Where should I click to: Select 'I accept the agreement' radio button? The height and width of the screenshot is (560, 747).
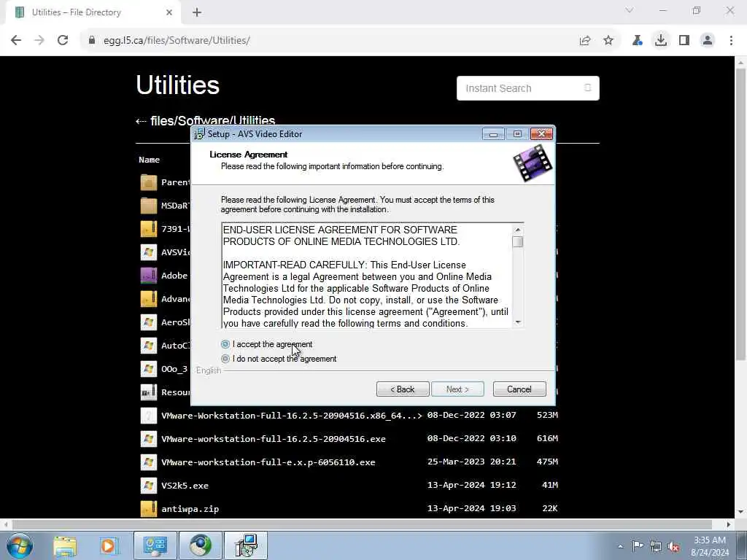click(225, 344)
